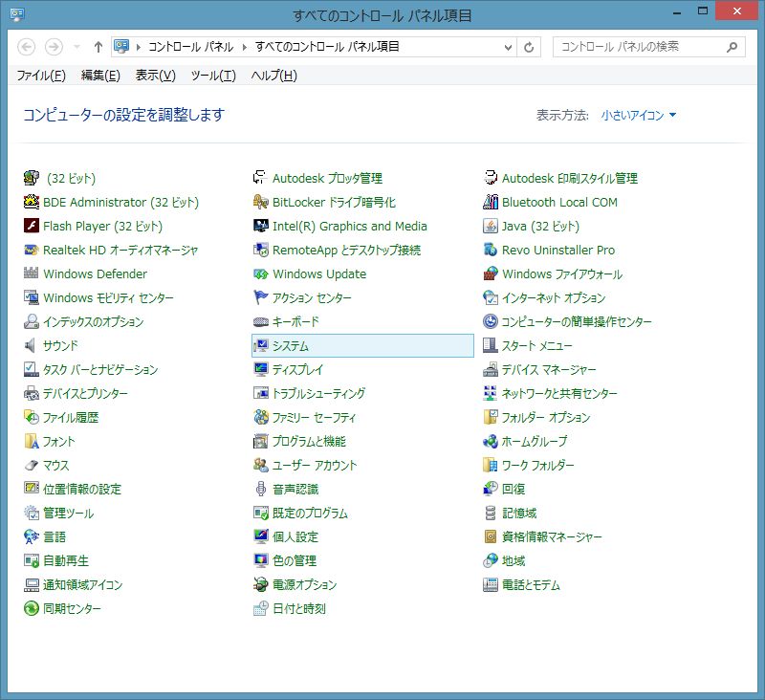The height and width of the screenshot is (700, 765).
Task: Click the すべてのコントロール パネル項目 breadcrumb
Action: 327,47
